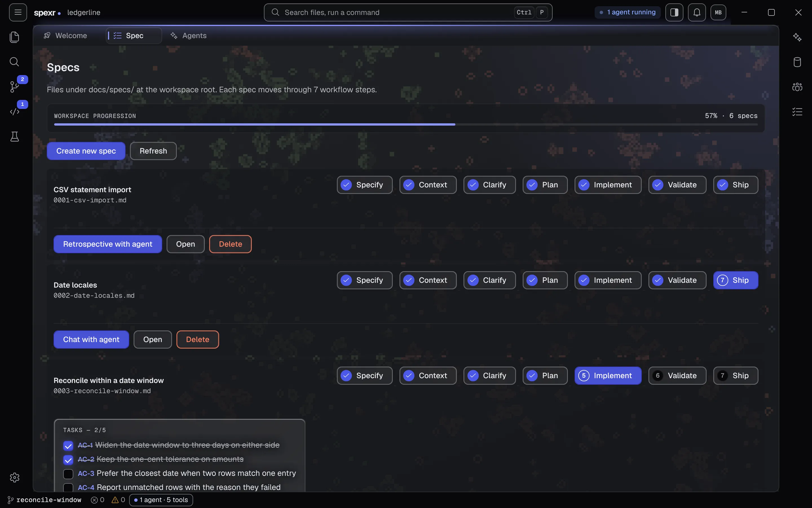Screen dimensions: 812x508
Task: Select Plan step for Date locales
Action: (545, 280)
